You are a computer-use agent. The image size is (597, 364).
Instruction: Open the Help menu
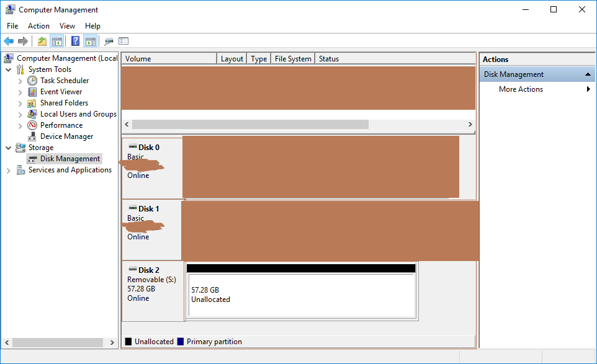point(92,26)
